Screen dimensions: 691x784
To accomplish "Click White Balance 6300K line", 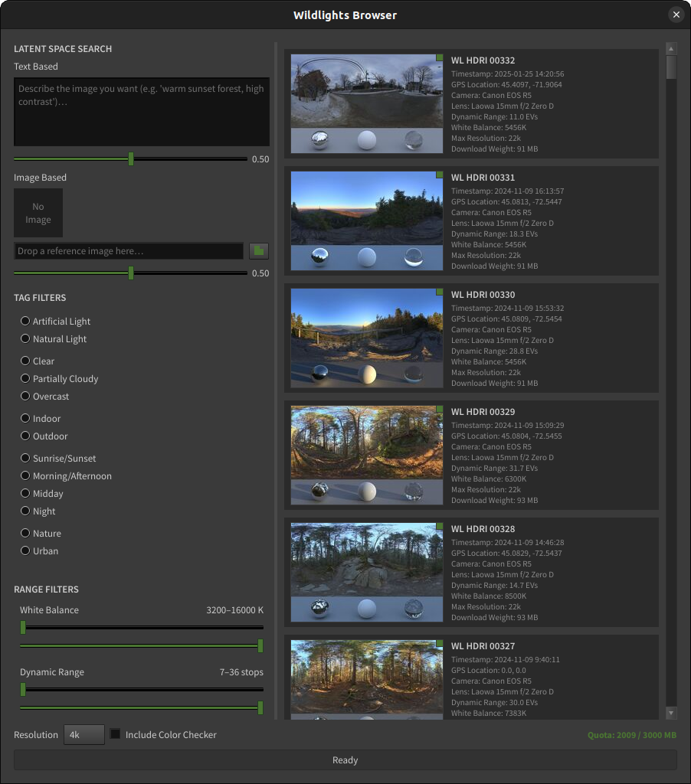I will pos(488,479).
